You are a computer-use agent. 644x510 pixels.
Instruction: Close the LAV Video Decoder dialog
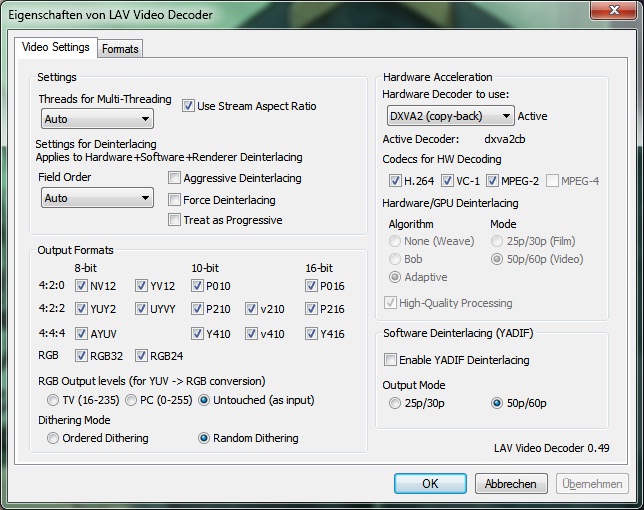(613, 10)
